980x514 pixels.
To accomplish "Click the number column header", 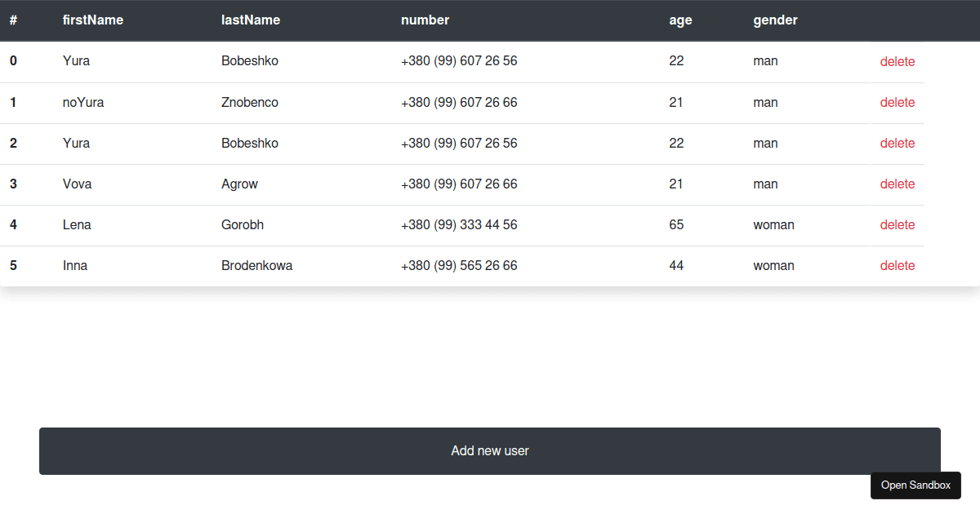I will (425, 20).
